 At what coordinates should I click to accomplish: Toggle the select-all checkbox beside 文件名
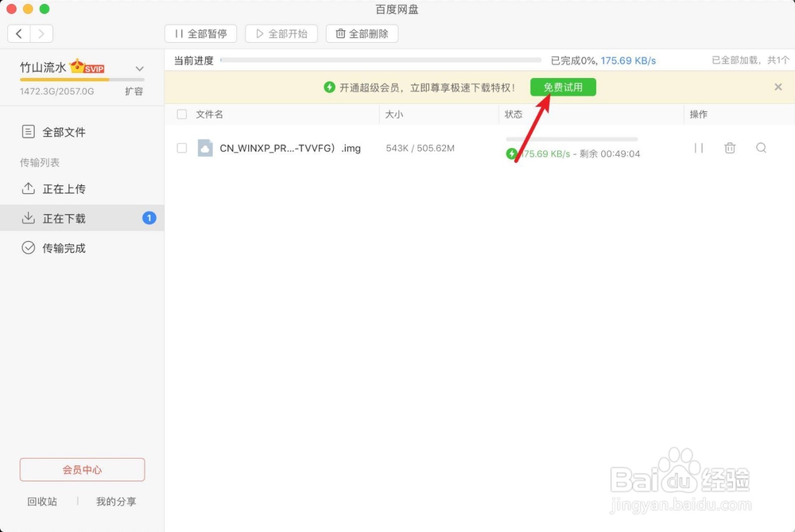181,114
